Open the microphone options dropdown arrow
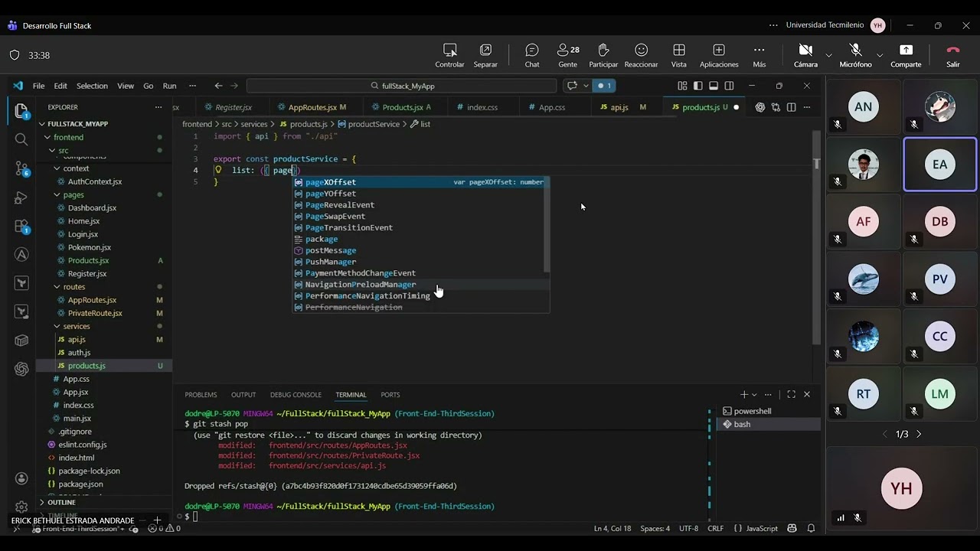The width and height of the screenshot is (980, 551). 880,55
